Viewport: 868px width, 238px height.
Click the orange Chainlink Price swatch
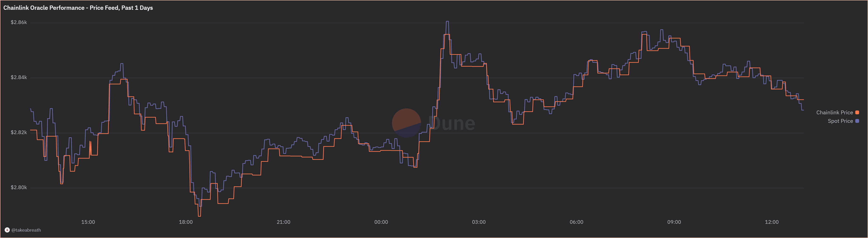coord(857,112)
